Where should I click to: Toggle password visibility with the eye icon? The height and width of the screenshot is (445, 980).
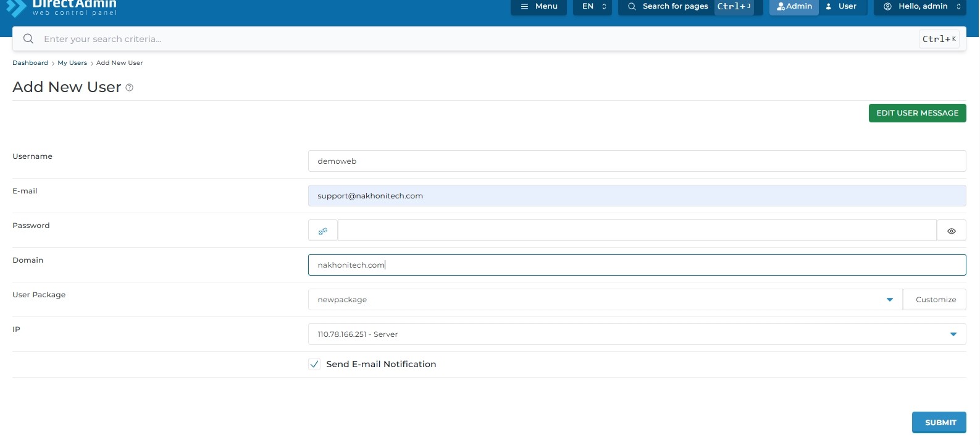pos(951,231)
